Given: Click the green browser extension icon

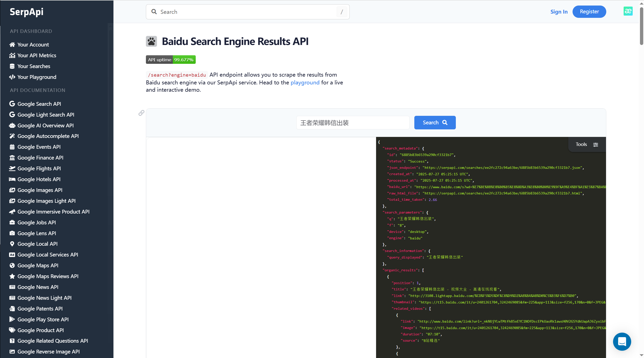Looking at the screenshot, I should pyautogui.click(x=628, y=11).
